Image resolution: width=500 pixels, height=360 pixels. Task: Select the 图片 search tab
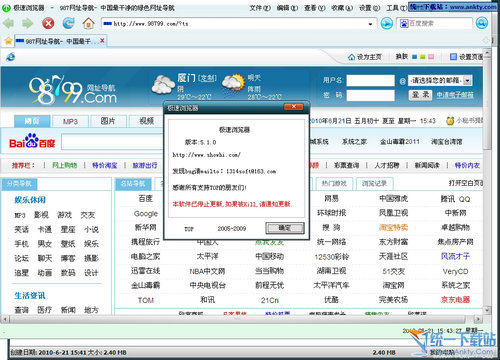tap(108, 121)
